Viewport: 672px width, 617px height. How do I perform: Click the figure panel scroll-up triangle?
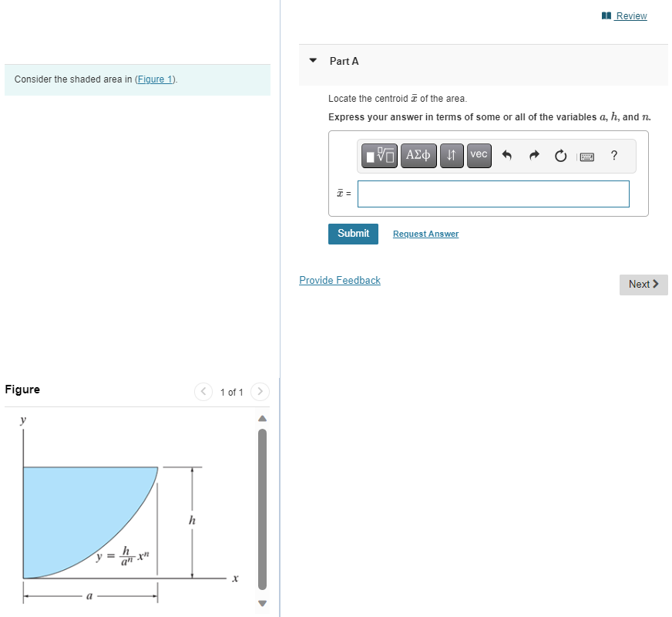[262, 418]
